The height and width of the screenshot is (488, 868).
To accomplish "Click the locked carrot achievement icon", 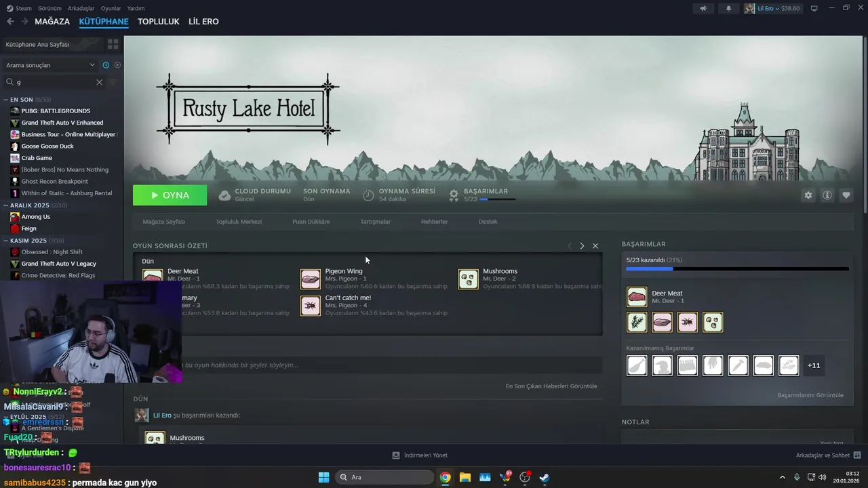I will [738, 365].
